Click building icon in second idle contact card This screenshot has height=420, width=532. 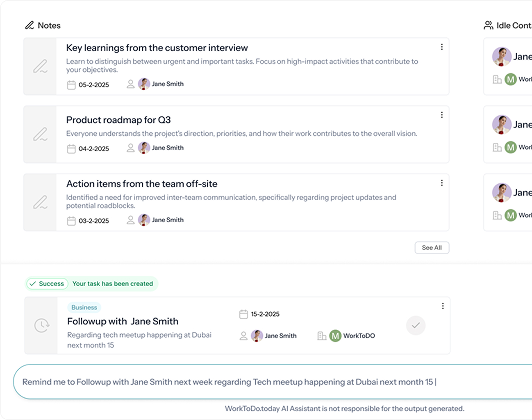(497, 147)
